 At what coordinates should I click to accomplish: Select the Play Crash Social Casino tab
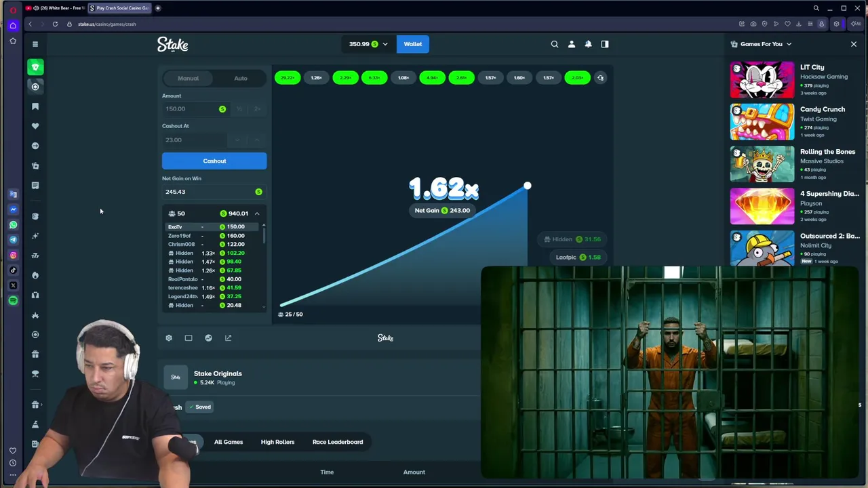(x=121, y=8)
